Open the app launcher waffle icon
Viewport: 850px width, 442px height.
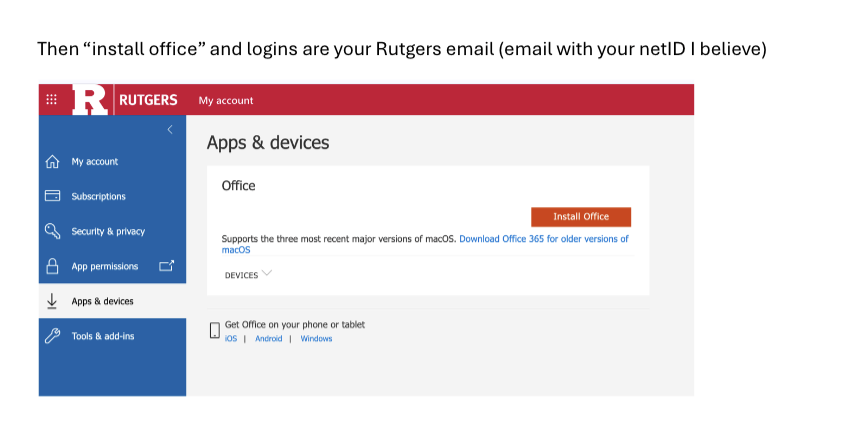pyautogui.click(x=52, y=100)
